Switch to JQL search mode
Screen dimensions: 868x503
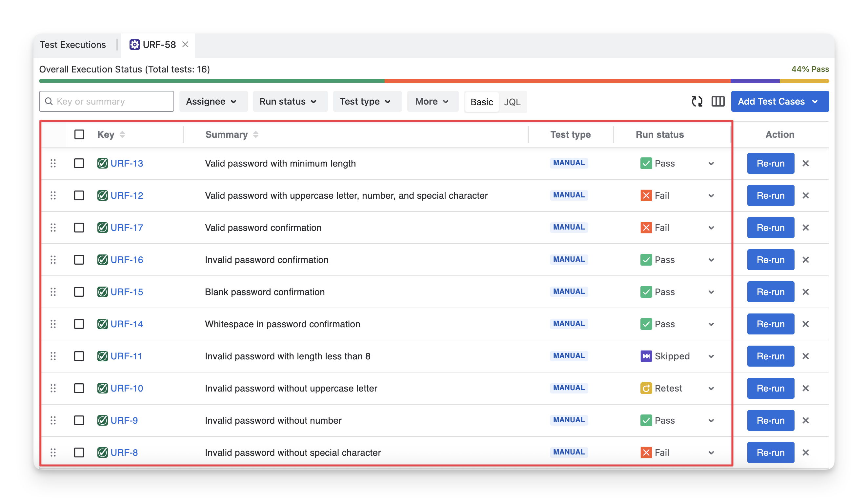(512, 102)
